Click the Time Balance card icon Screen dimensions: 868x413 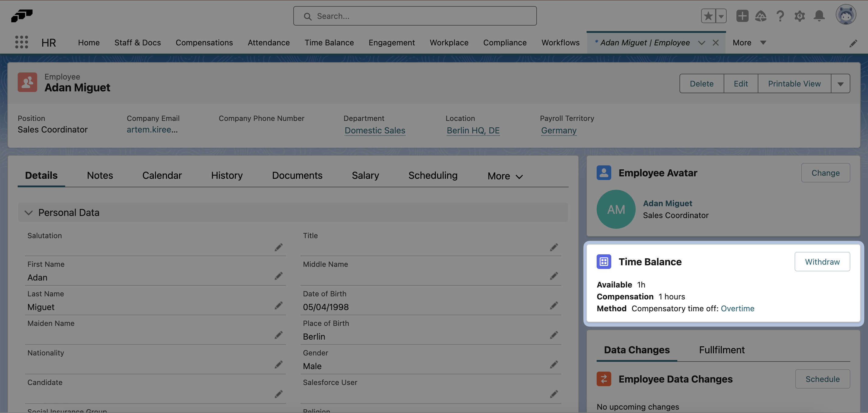pyautogui.click(x=604, y=261)
